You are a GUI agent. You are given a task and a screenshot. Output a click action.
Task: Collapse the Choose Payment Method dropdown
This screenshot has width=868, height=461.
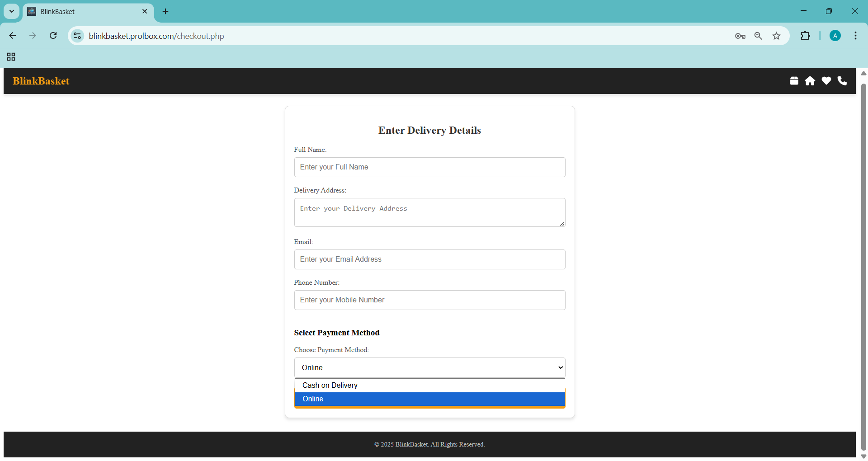429,367
